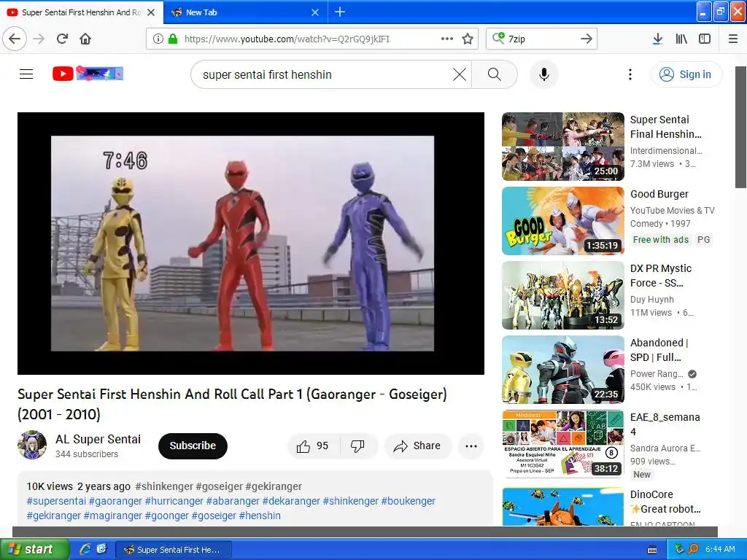Open a new browser tab
747x560 pixels.
340,12
